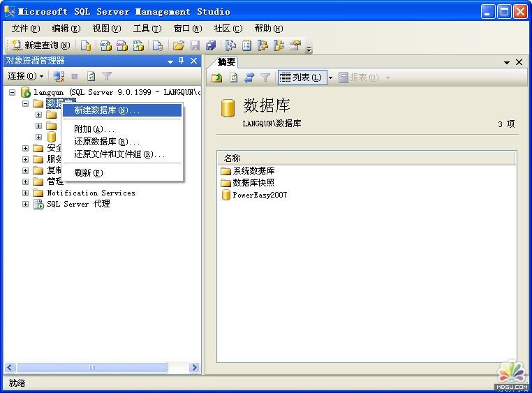The width and height of the screenshot is (532, 393).
Task: Expand the Notification Services tree node
Action: (26, 193)
